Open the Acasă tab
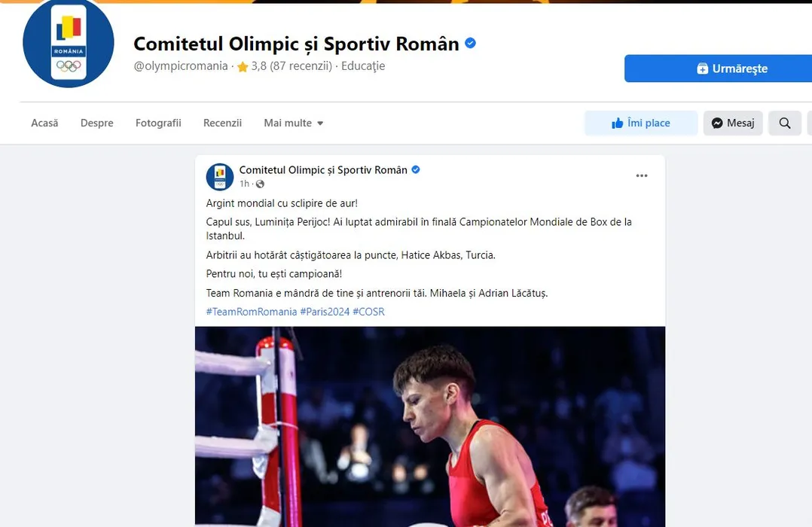The width and height of the screenshot is (812, 527). coord(44,123)
